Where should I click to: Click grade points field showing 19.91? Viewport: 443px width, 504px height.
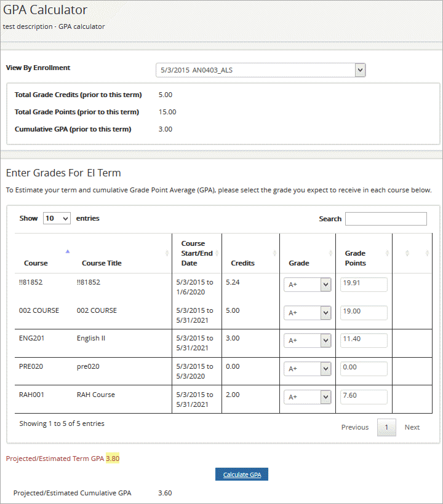(364, 285)
